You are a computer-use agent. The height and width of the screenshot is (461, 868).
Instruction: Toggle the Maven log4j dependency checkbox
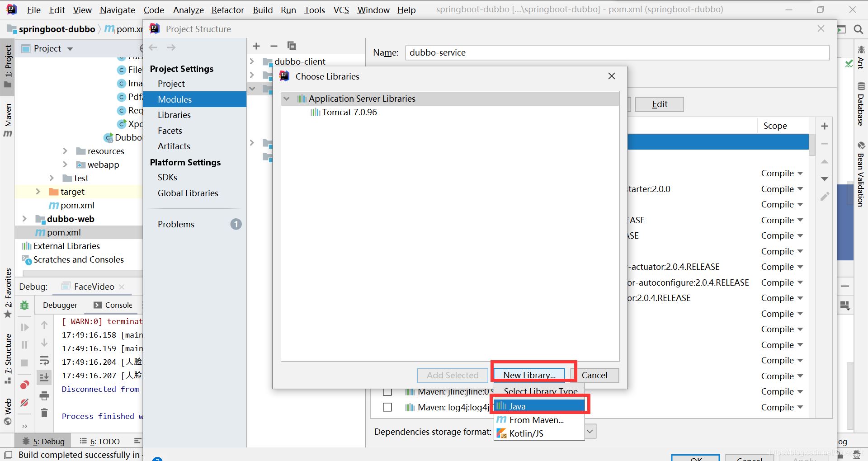[x=387, y=407]
